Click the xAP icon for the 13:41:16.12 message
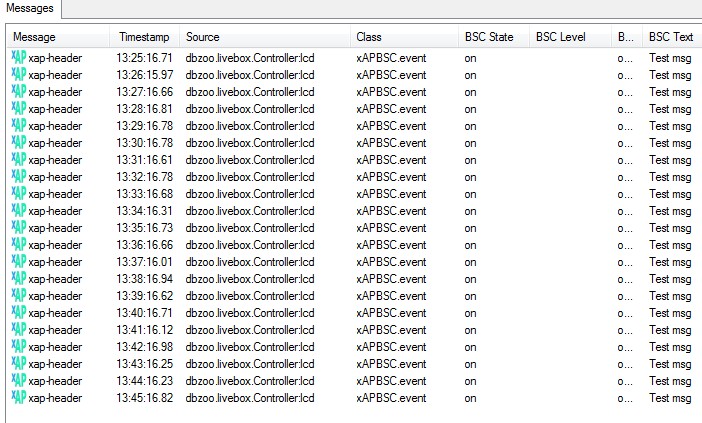 pyautogui.click(x=19, y=329)
